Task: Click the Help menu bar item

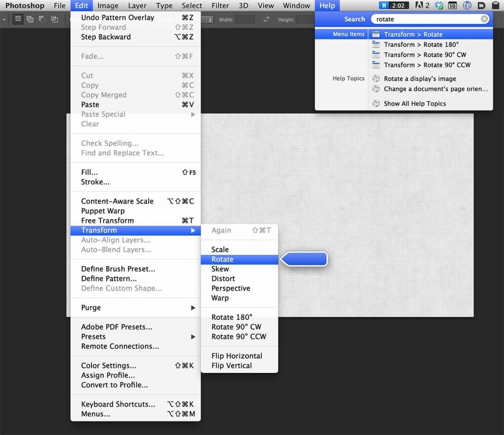Action: coord(327,5)
